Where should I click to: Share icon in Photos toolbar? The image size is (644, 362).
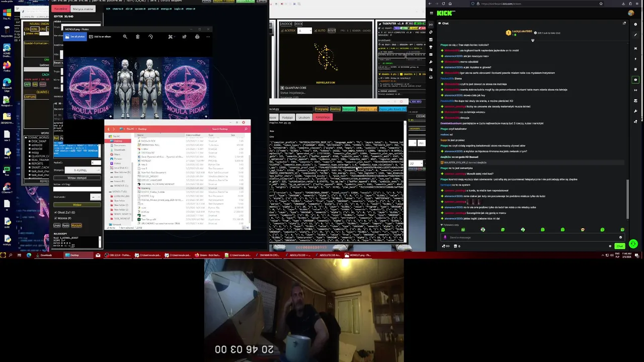(184, 37)
